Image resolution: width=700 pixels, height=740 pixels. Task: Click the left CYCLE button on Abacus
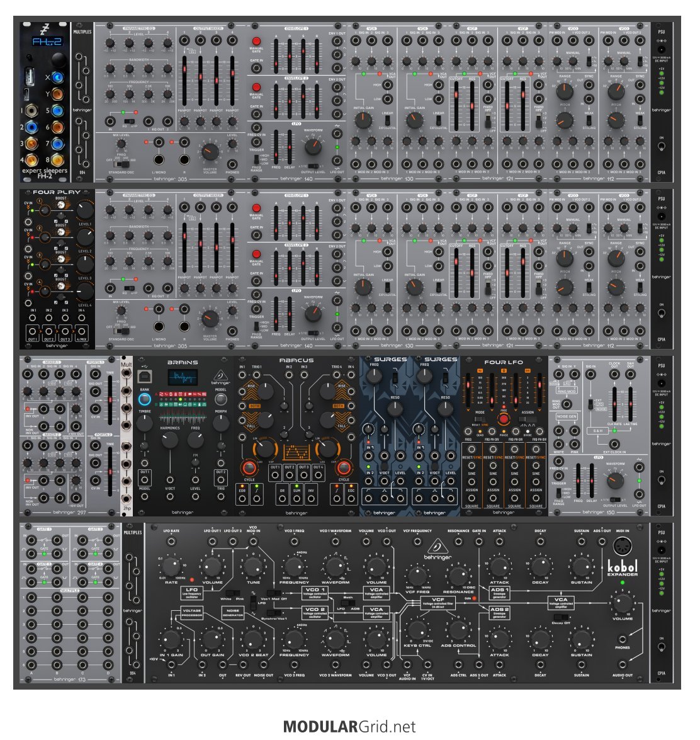click(249, 468)
